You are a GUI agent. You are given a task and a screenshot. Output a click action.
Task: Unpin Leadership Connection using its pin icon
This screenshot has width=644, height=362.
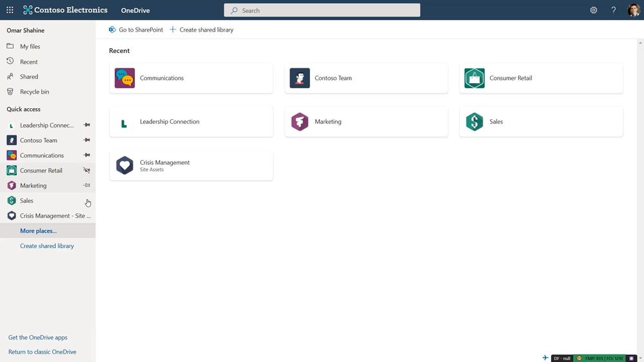[86, 125]
